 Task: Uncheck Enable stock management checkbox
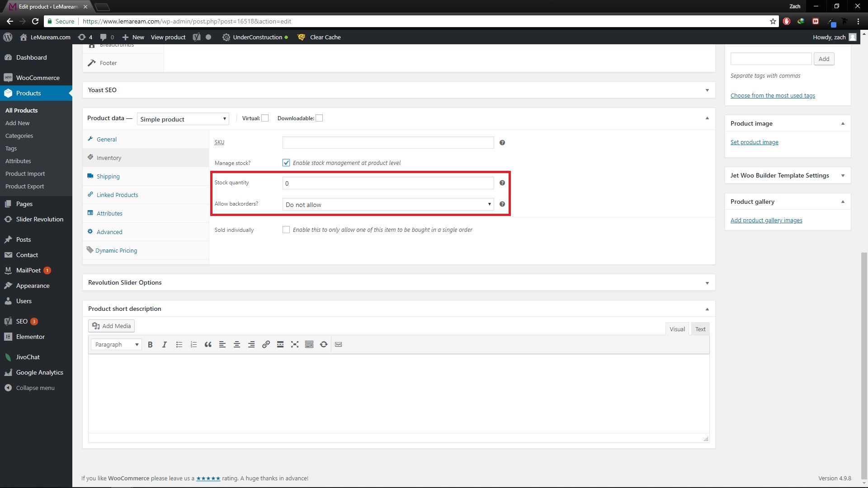(286, 163)
